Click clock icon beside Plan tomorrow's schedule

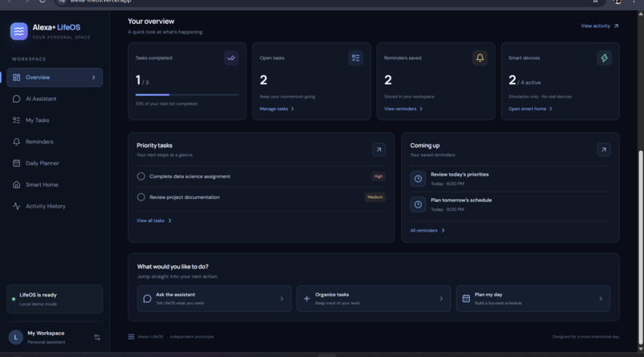tap(418, 204)
